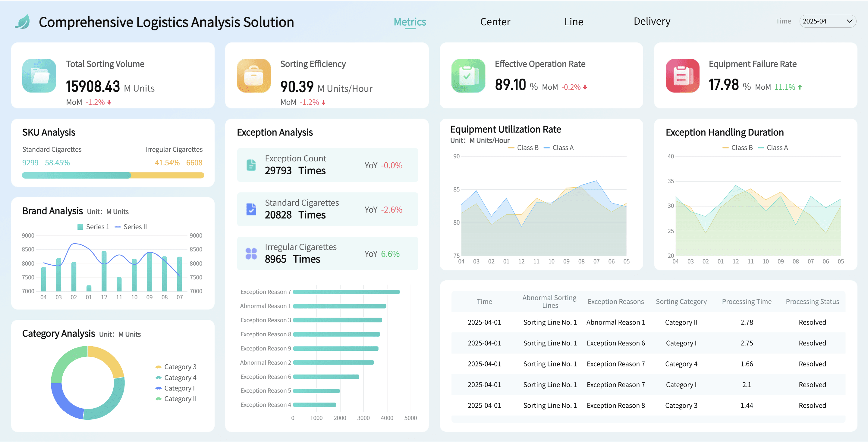Viewport: 868px width, 442px height.
Task: Click the Irregular Cigarettes four-squares icon
Action: click(x=251, y=254)
